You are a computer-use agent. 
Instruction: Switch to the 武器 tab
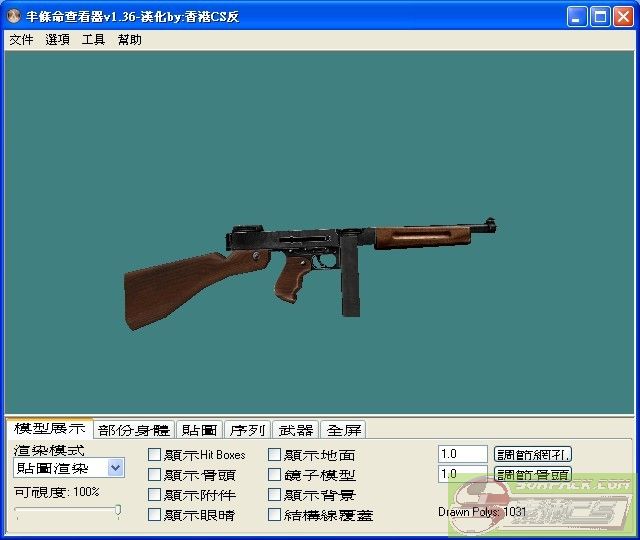point(296,430)
